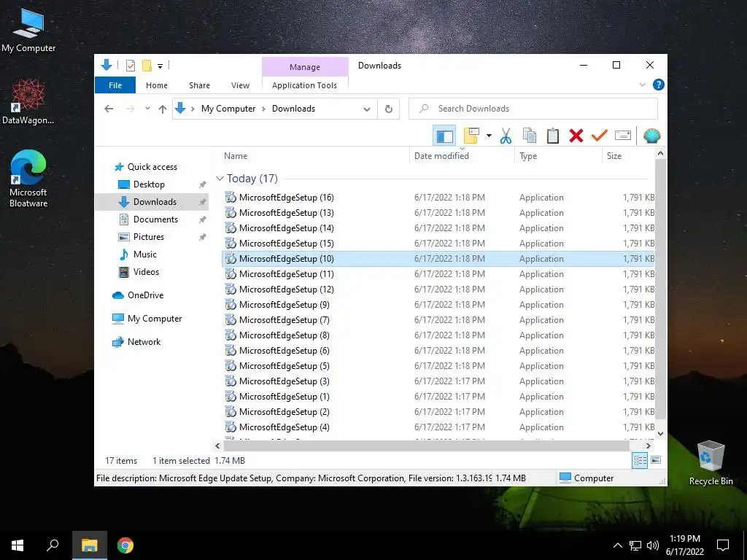Collapse the Today (17) group
The width and height of the screenshot is (747, 560).
(x=220, y=179)
